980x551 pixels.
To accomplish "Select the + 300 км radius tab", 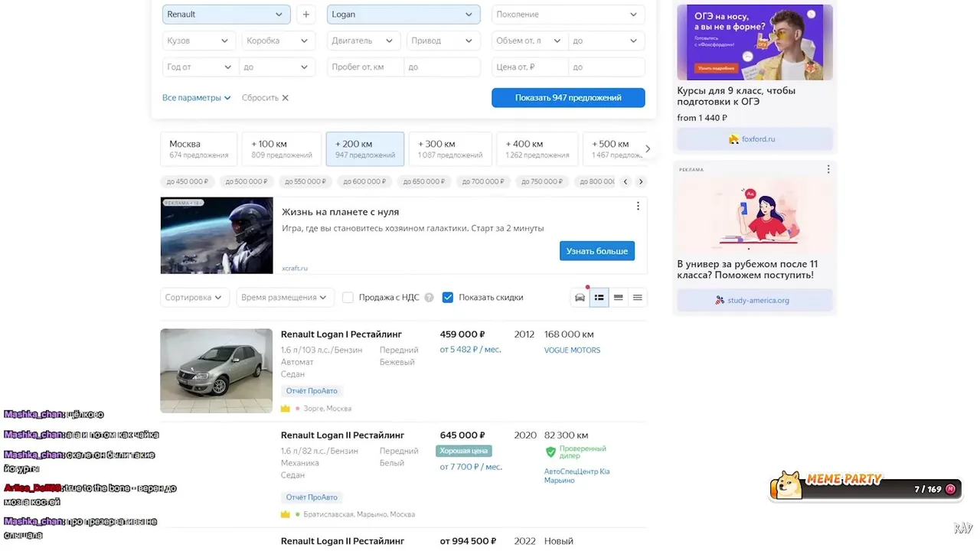I will [450, 148].
